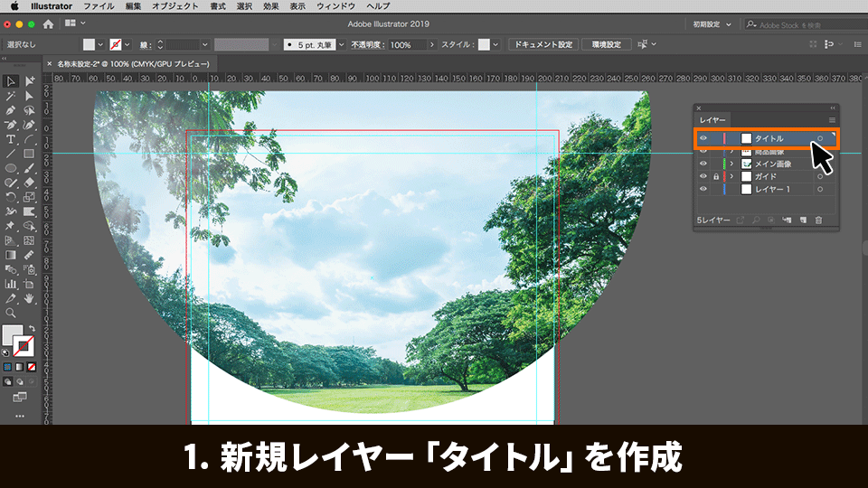Toggle the Change Screen Mode button

(20, 398)
